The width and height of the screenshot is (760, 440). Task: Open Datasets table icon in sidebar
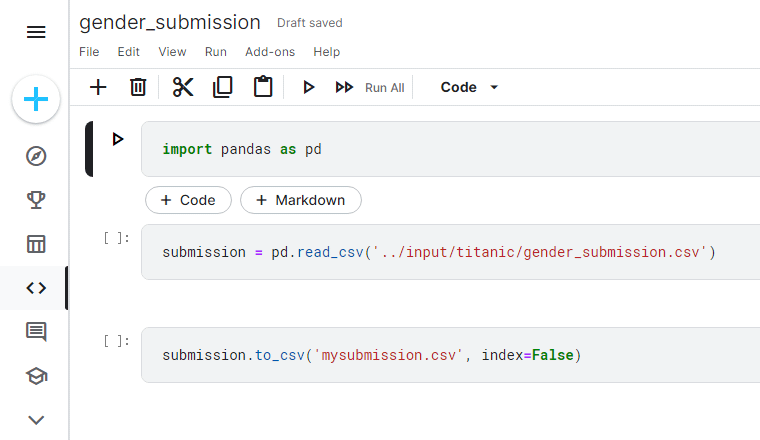coord(36,244)
